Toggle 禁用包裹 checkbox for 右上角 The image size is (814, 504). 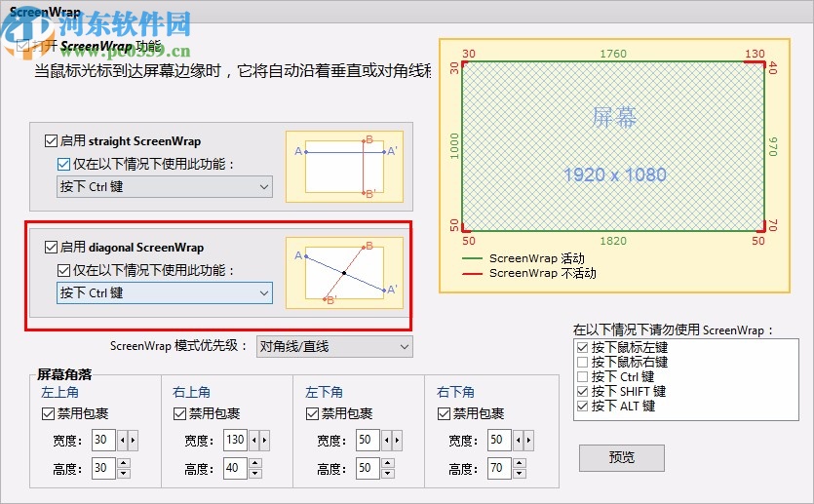[179, 413]
